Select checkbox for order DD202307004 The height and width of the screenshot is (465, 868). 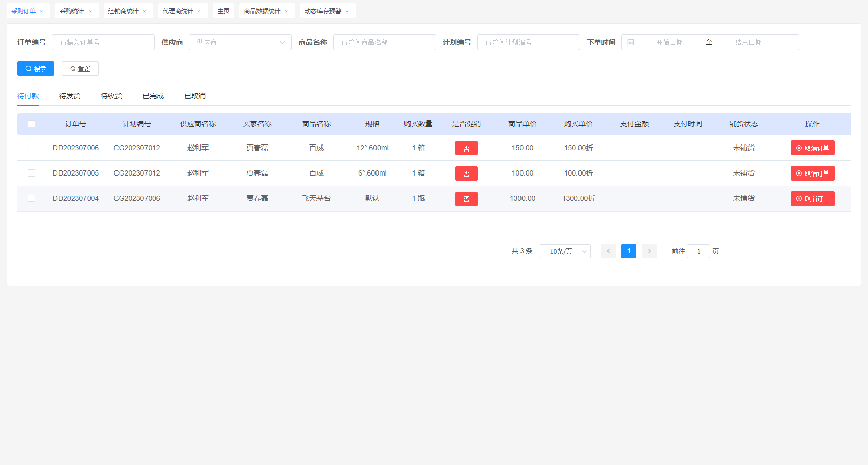pos(32,198)
